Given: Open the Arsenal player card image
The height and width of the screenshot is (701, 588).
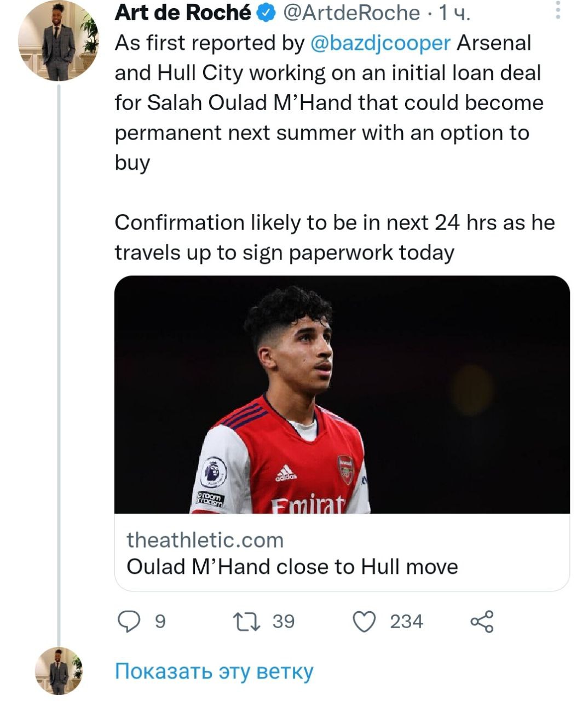Looking at the screenshot, I should pyautogui.click(x=342, y=394).
